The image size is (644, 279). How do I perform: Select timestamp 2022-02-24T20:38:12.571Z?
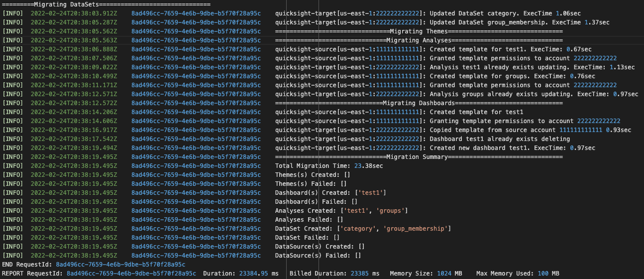pyautogui.click(x=74, y=94)
